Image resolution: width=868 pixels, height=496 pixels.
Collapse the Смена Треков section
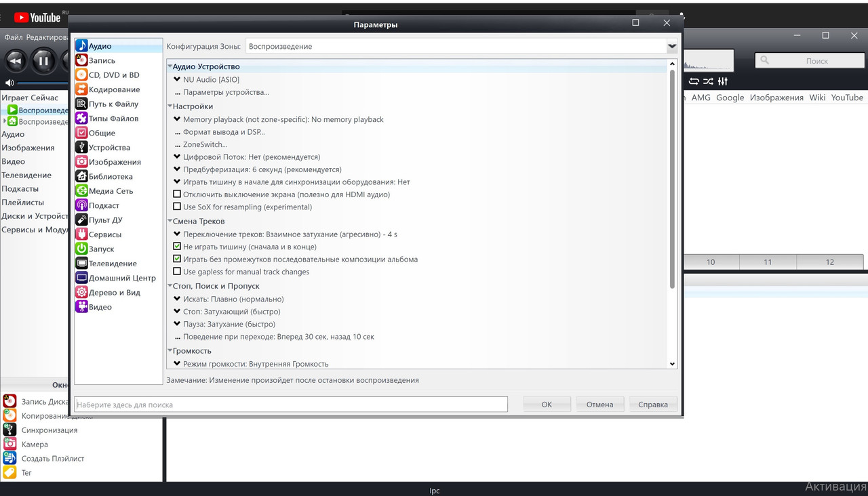[170, 221]
